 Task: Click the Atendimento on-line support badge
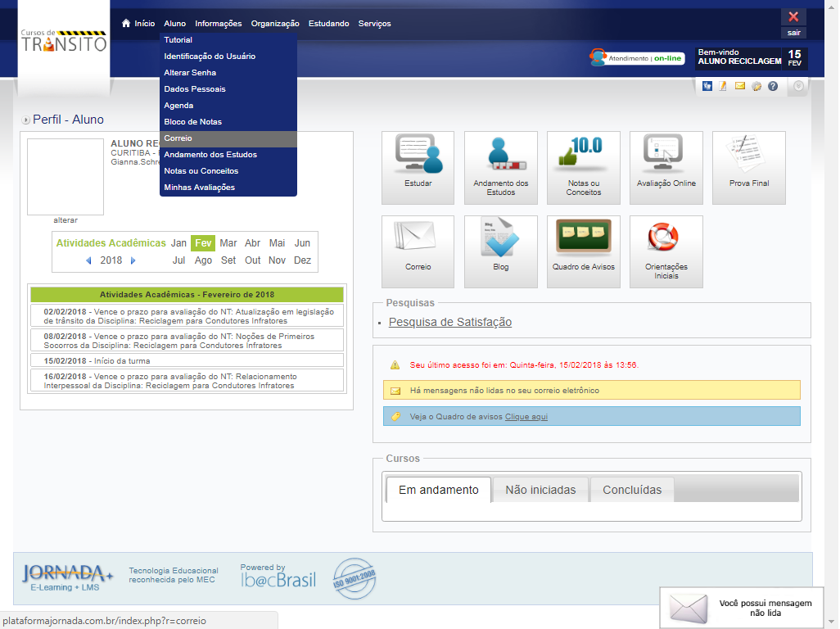[x=637, y=58]
